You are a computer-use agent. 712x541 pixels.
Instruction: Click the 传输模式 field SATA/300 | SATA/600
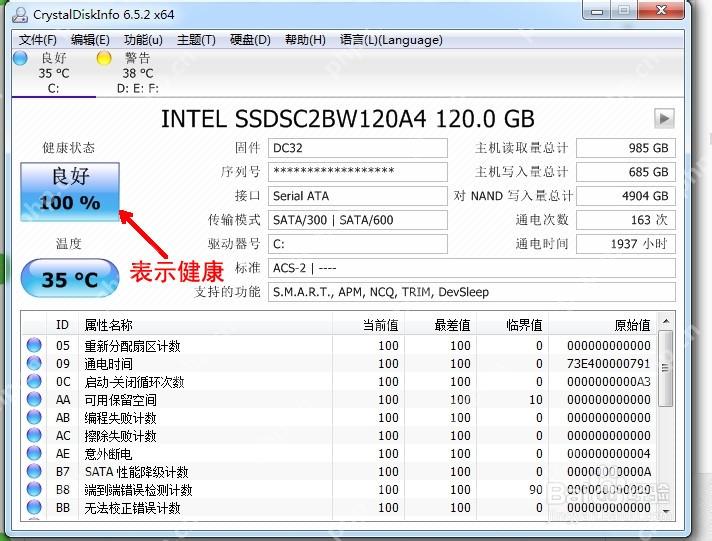pyautogui.click(x=358, y=220)
